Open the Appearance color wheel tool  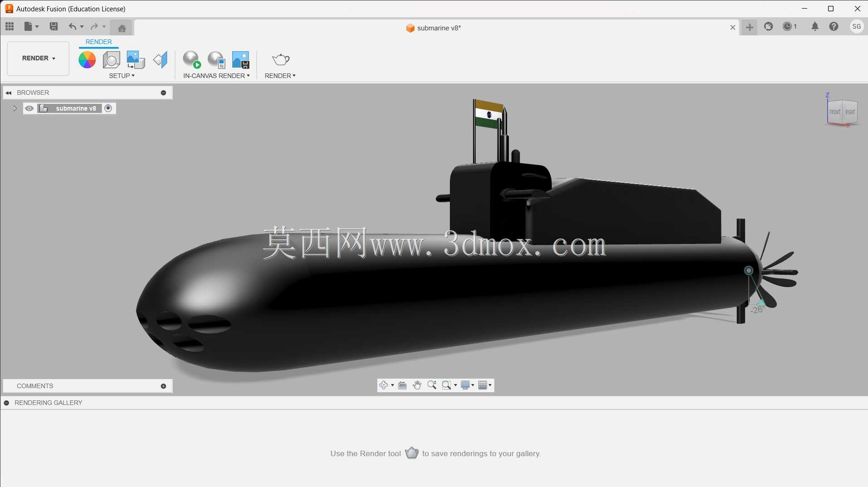point(87,59)
